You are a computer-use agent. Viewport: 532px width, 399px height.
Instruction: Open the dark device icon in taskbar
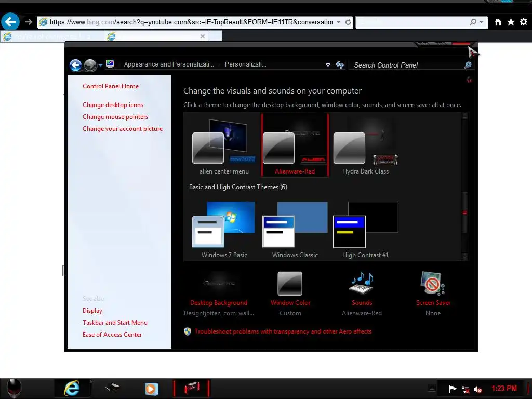(112, 388)
